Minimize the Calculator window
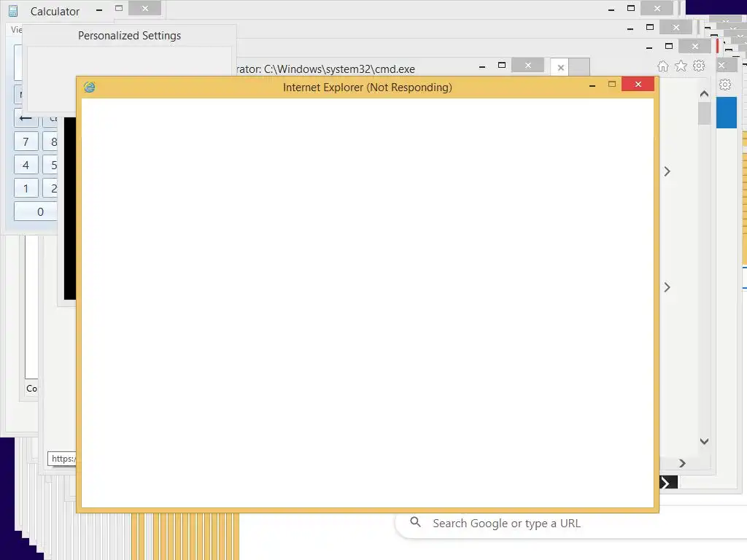 tap(99, 10)
